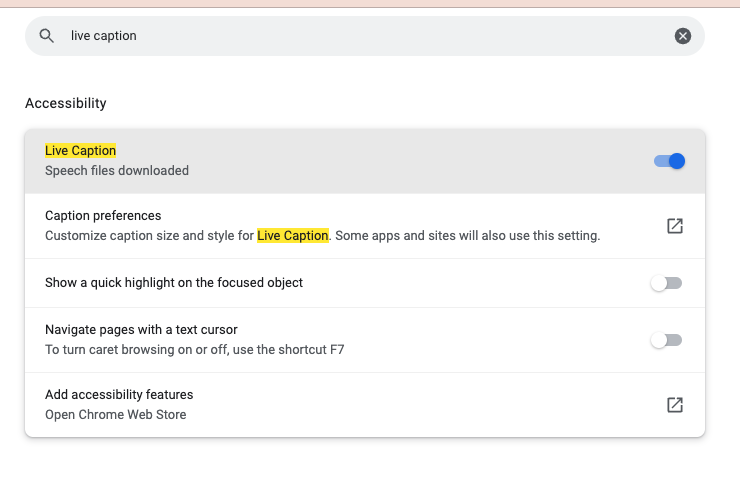
Task: Enable quick highlight on focused object toggle
Action: tap(666, 283)
